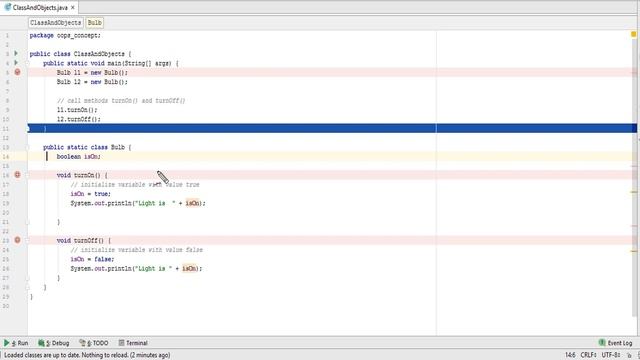The width and height of the screenshot is (640, 360).
Task: Click the ClassAndObjects breadcrumb
Action: pos(56,22)
